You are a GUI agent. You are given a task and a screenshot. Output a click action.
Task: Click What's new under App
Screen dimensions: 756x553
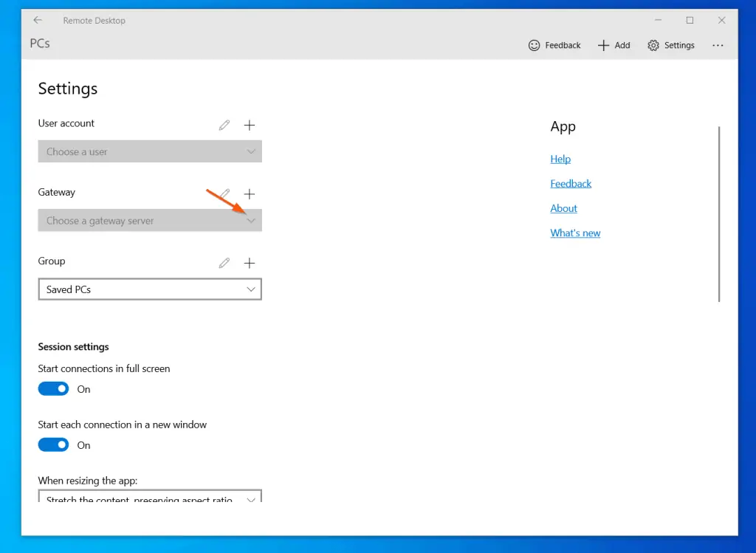pos(575,233)
